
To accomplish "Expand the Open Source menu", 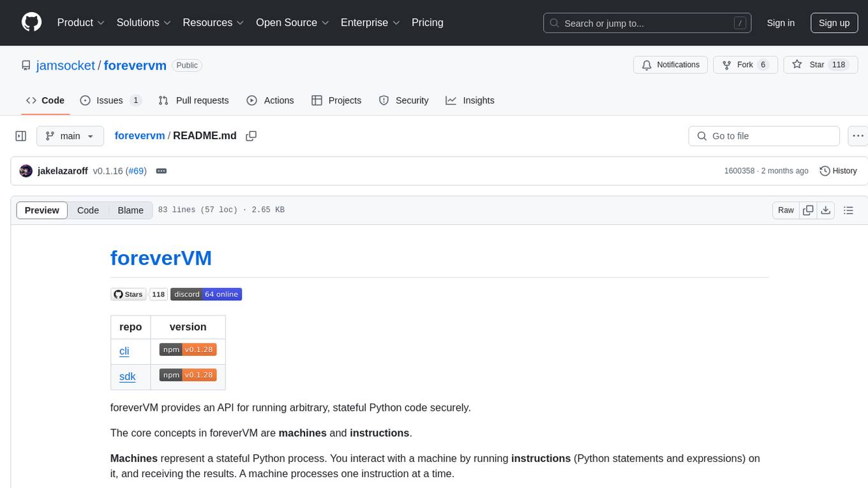I will [x=292, y=22].
